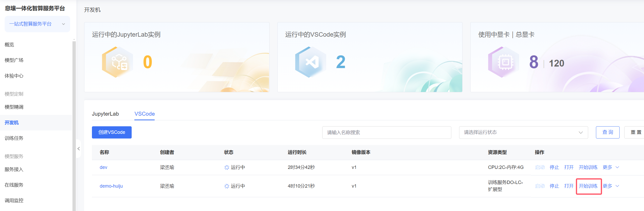The width and height of the screenshot is (644, 211).
Task: Click the 创建者 column header
Action: (x=167, y=152)
